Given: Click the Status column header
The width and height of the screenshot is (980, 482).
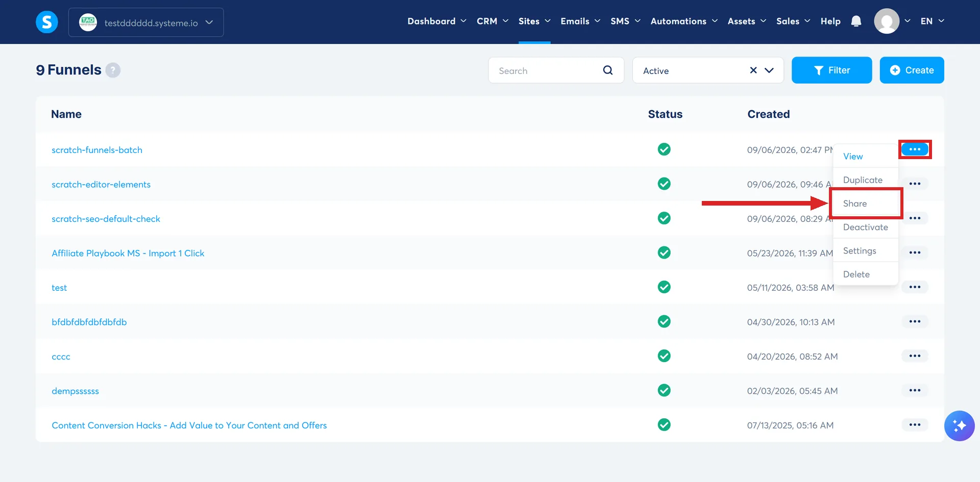Looking at the screenshot, I should tap(665, 114).
